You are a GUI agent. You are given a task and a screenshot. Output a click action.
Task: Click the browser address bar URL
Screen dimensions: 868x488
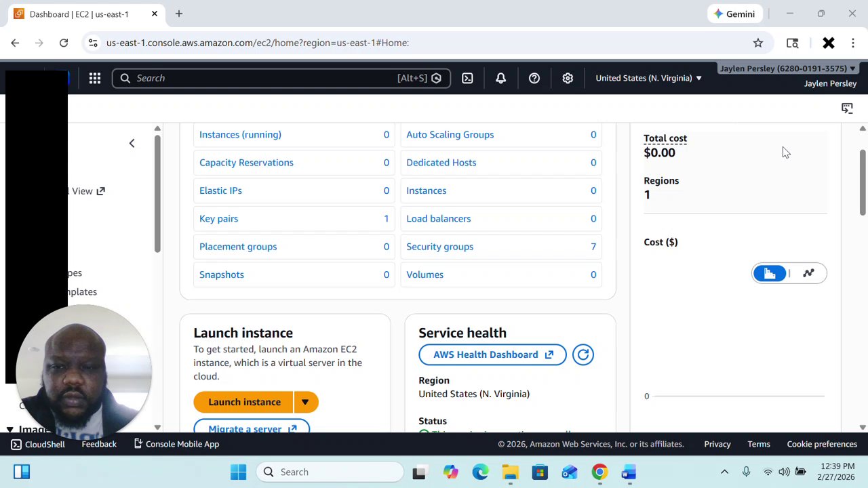(258, 43)
